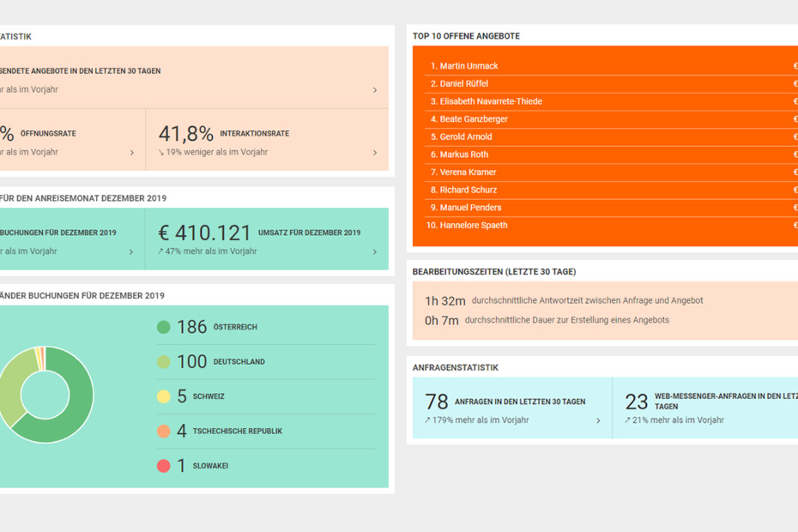Click the green Österreich legend dot
Viewport: 798px width, 532px height.
pos(163,327)
